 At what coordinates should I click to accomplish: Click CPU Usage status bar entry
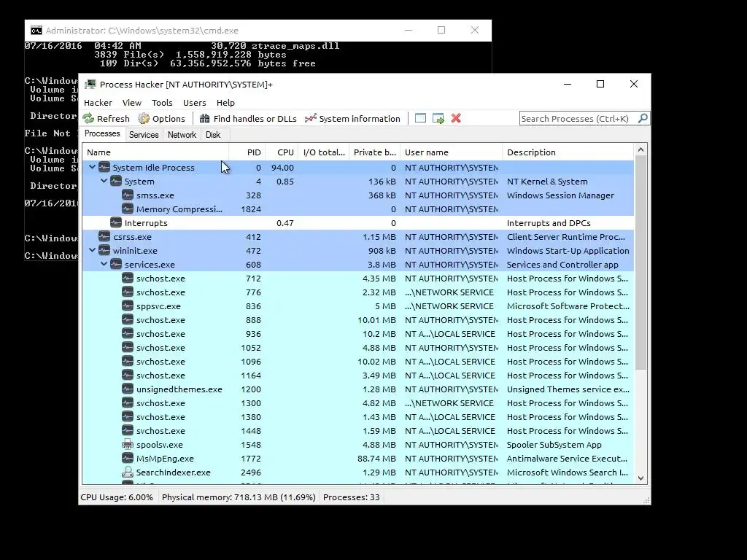(117, 497)
